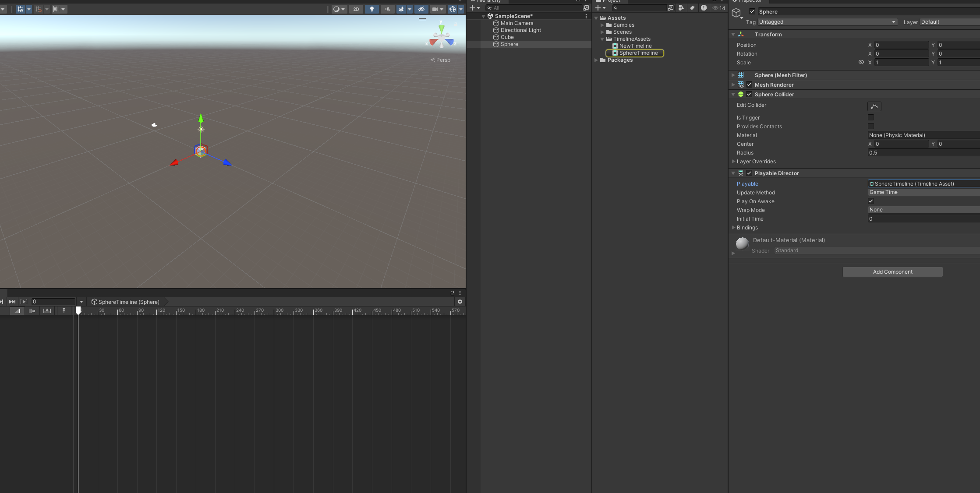Select NewTimeline asset in Project
This screenshot has height=493, width=980.
635,46
